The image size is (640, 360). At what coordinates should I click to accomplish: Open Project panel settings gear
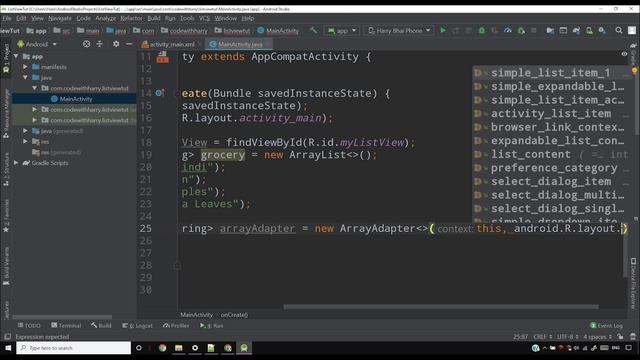click(116, 44)
